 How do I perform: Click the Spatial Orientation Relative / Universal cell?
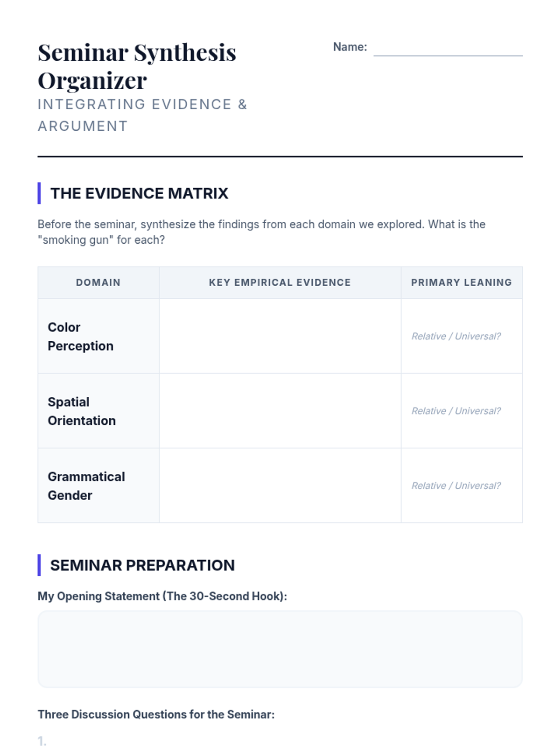(x=456, y=411)
